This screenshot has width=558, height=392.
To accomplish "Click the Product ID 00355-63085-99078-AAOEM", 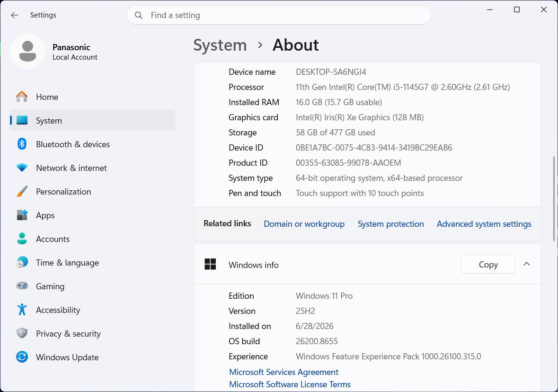I will pos(348,163).
